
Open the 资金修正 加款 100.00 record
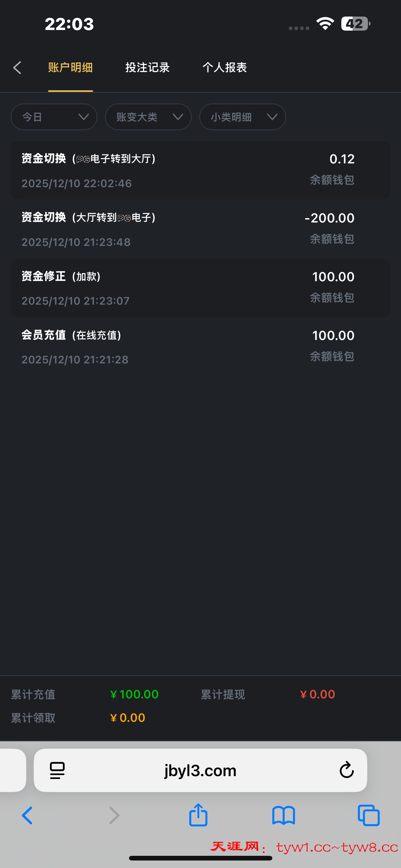tap(200, 288)
